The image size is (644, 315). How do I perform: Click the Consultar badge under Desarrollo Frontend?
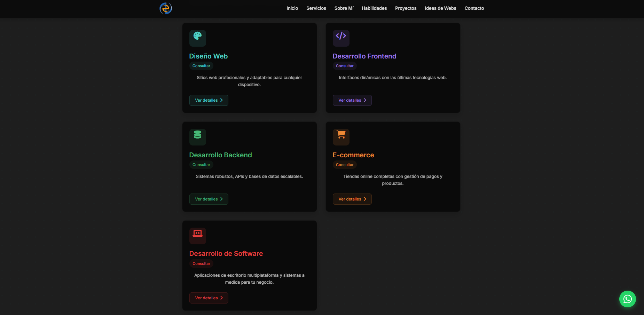pos(345,66)
